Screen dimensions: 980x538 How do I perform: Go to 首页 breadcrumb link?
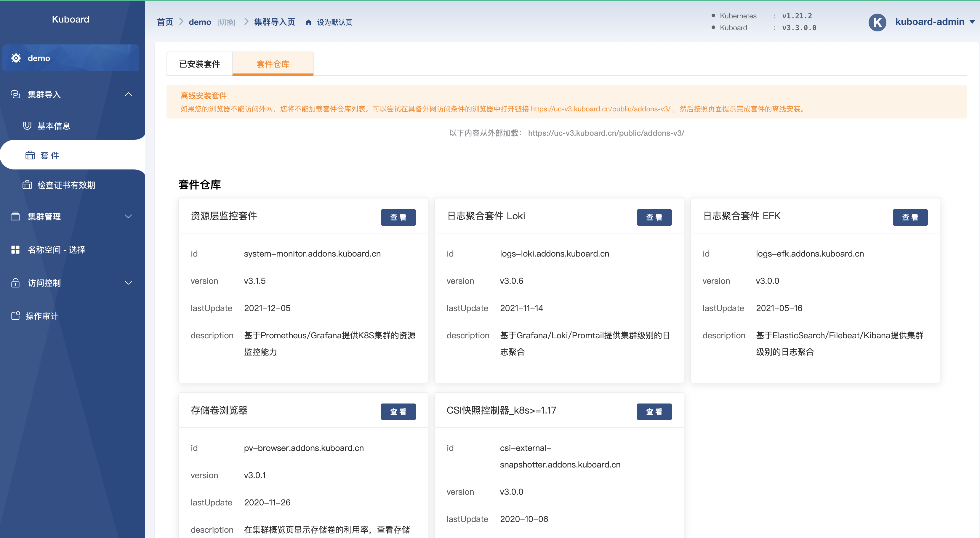point(165,23)
